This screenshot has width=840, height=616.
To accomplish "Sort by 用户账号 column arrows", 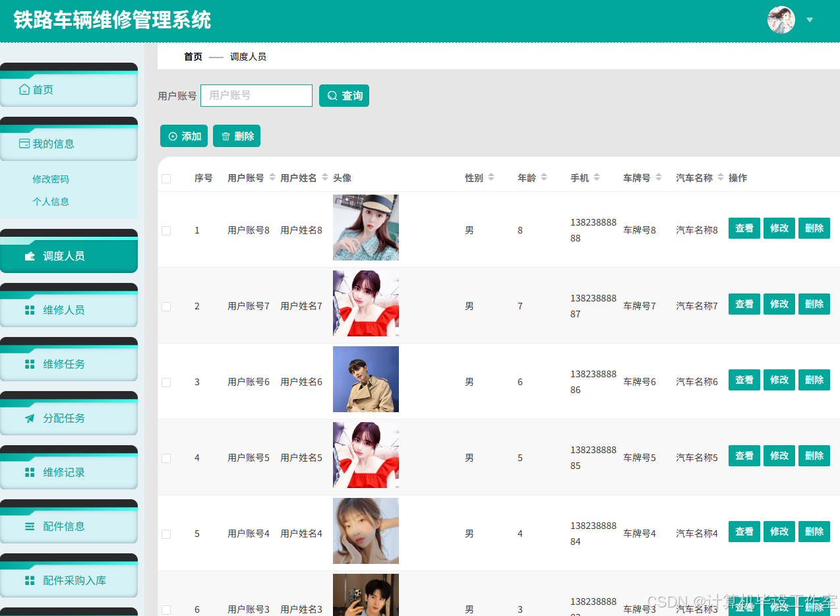I will [x=272, y=177].
